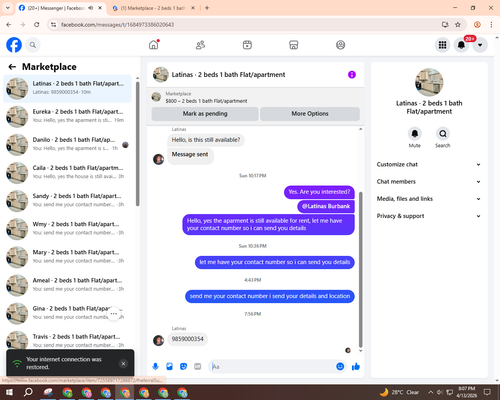This screenshot has width=500, height=400.
Task: Click the Facebook search magnifier icon
Action: 33,45
